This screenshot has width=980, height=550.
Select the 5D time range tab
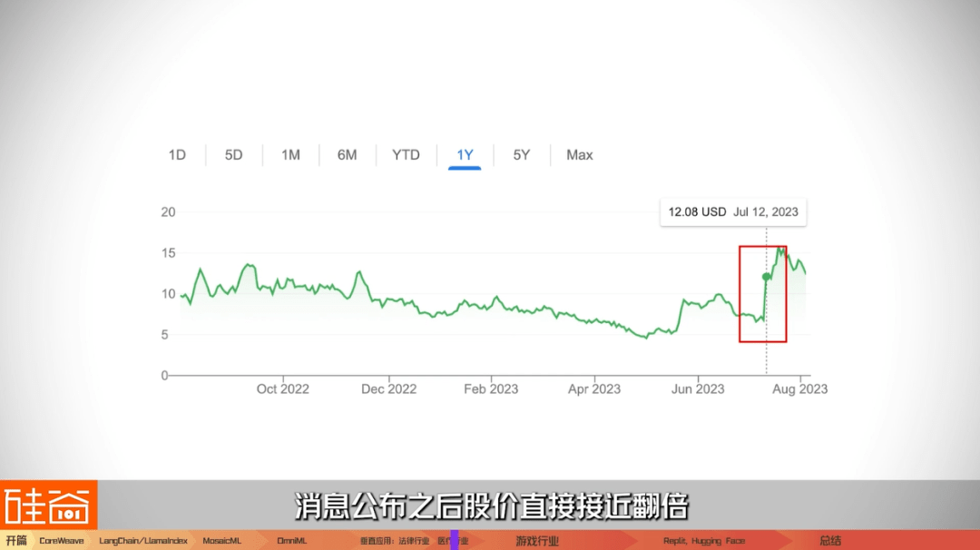coord(234,155)
